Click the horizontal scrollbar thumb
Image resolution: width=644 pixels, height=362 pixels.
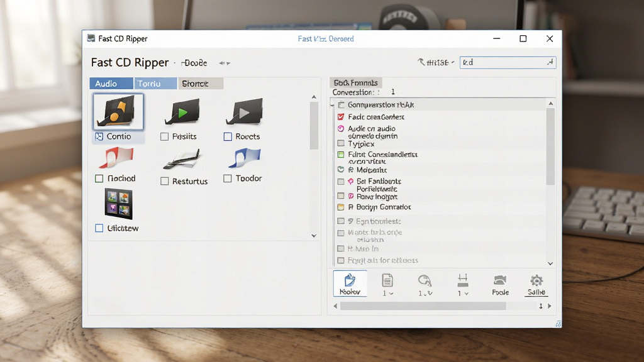click(x=423, y=306)
